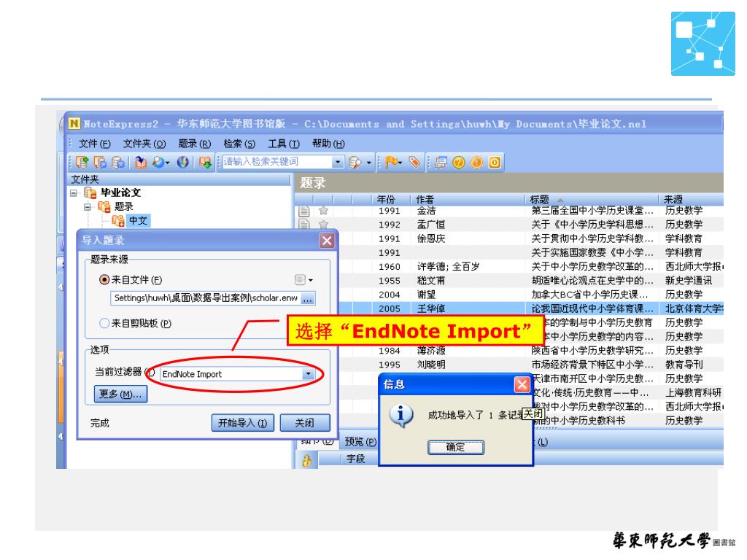Click the list icon beside 来自文件 option
747x560 pixels.
[x=300, y=279]
